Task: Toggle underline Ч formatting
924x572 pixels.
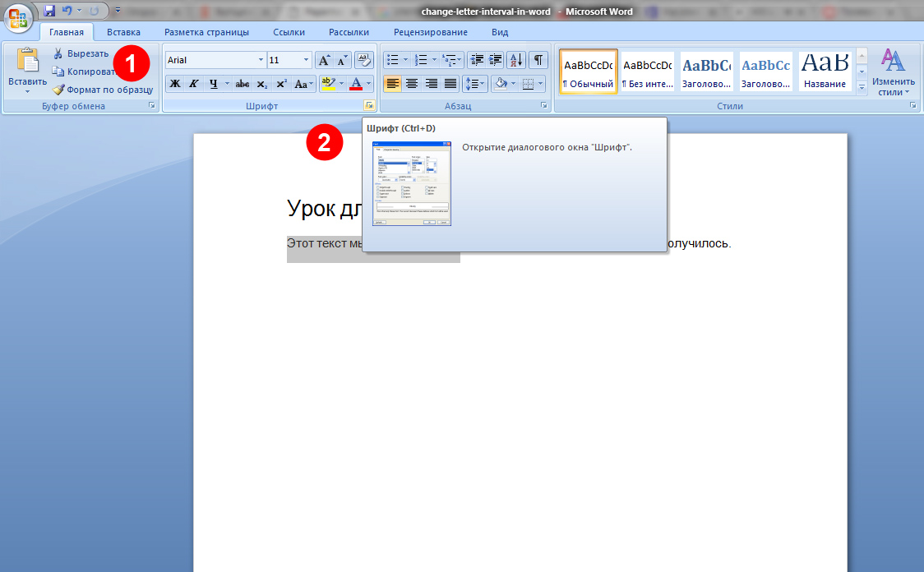Action: 213,84
